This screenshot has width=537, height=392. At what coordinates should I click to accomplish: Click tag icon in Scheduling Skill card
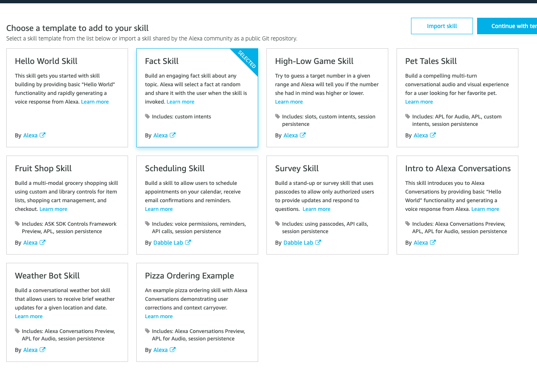point(147,224)
